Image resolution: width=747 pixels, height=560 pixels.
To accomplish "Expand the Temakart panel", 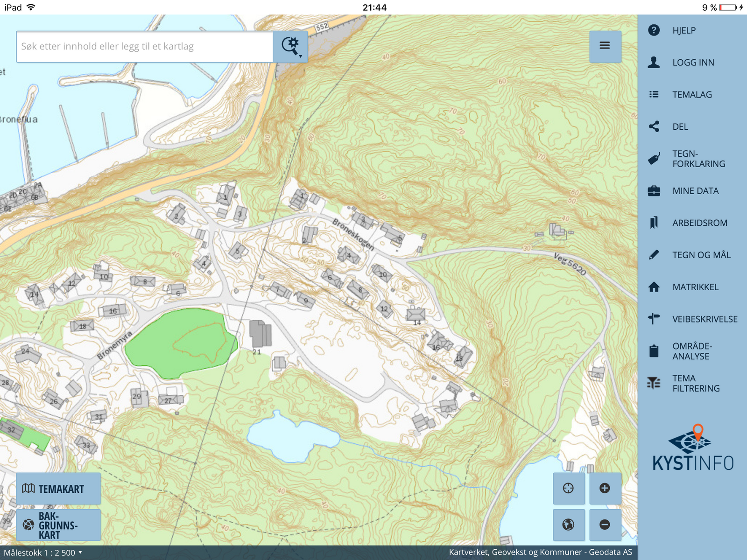I will (58, 489).
